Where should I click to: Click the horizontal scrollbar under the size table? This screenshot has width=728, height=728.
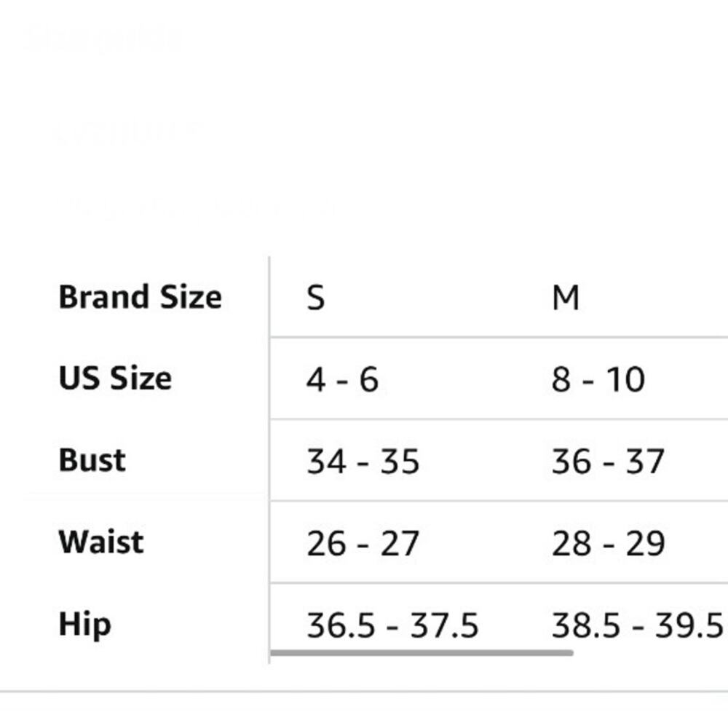pyautogui.click(x=422, y=653)
